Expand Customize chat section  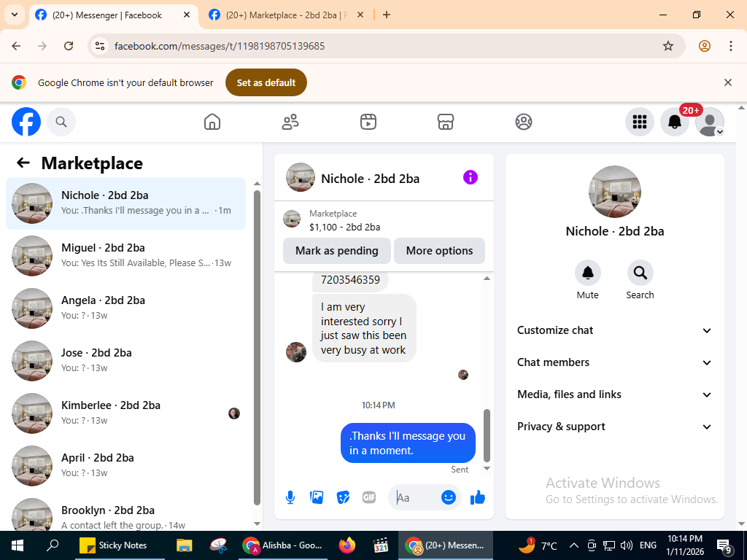click(614, 330)
